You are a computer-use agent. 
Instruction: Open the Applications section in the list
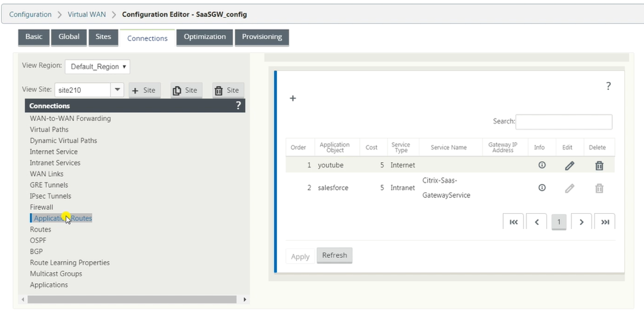click(x=49, y=285)
